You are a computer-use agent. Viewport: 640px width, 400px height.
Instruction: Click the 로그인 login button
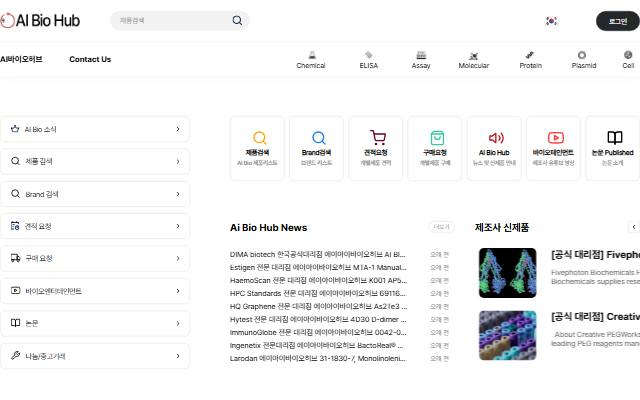coord(618,21)
